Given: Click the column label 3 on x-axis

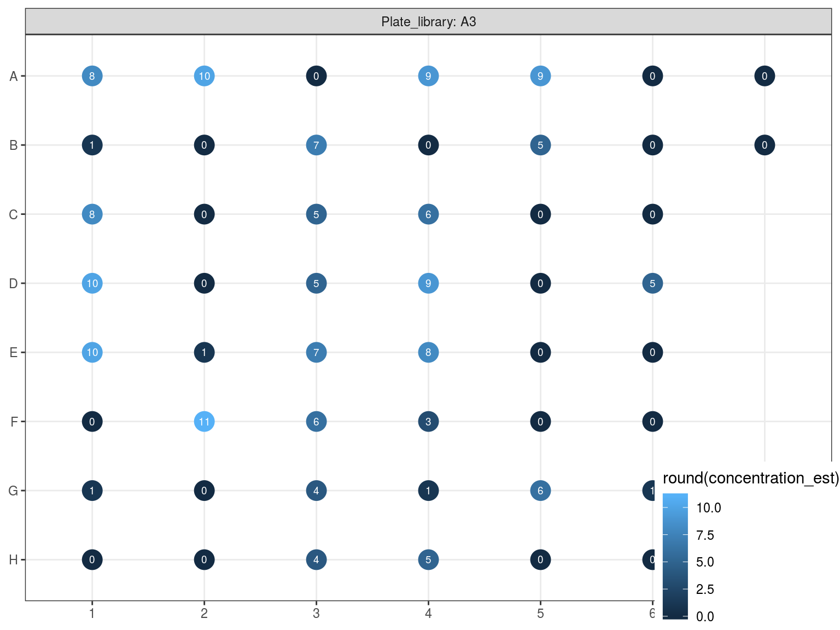Looking at the screenshot, I should point(316,614).
